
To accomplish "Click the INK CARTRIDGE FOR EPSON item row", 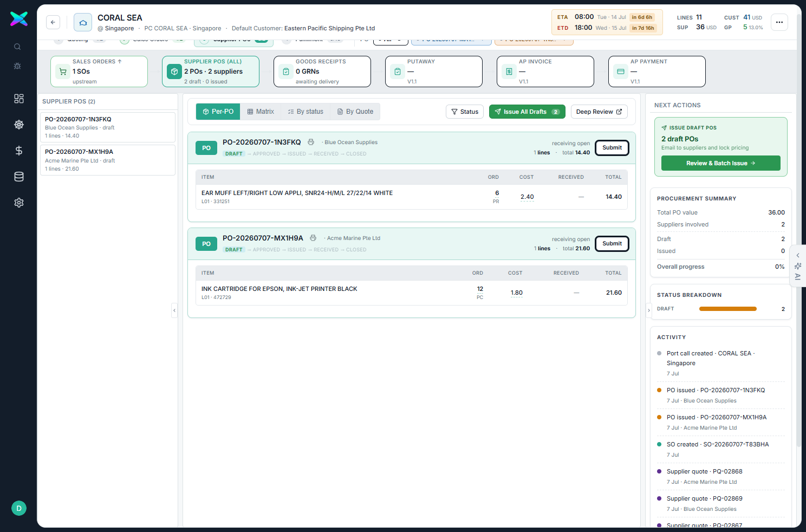I will [x=412, y=293].
